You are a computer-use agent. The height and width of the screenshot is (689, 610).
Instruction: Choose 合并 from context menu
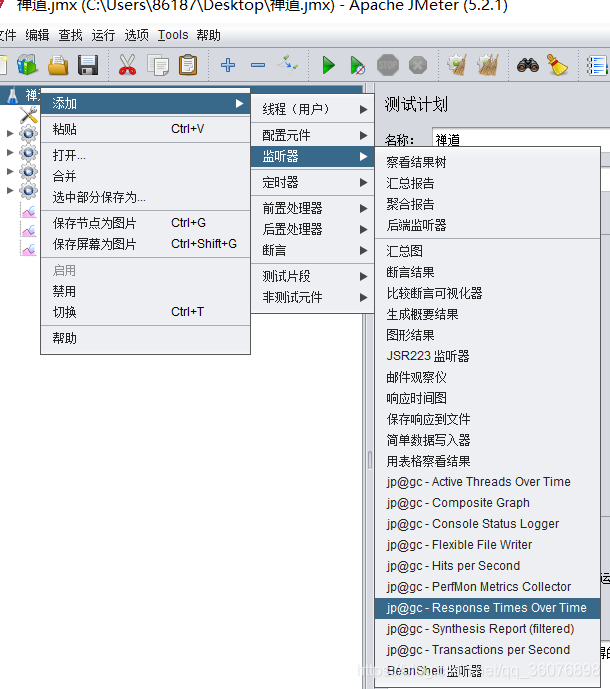[x=145, y=176]
